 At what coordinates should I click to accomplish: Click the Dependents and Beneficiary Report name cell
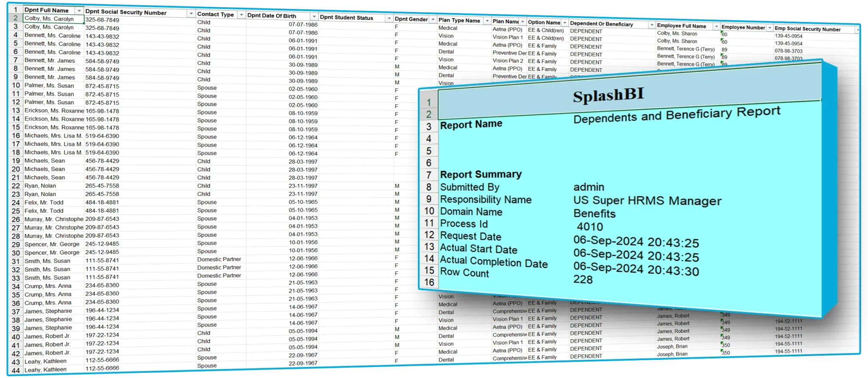676,115
